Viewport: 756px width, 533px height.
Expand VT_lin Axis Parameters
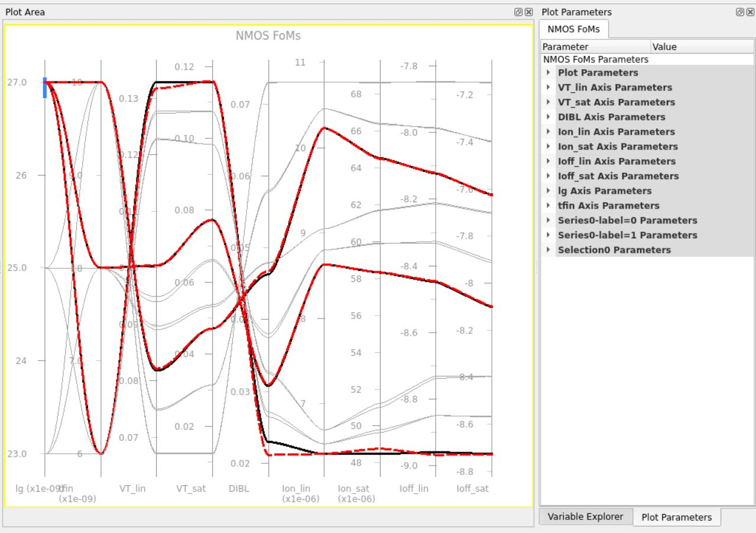pos(549,87)
